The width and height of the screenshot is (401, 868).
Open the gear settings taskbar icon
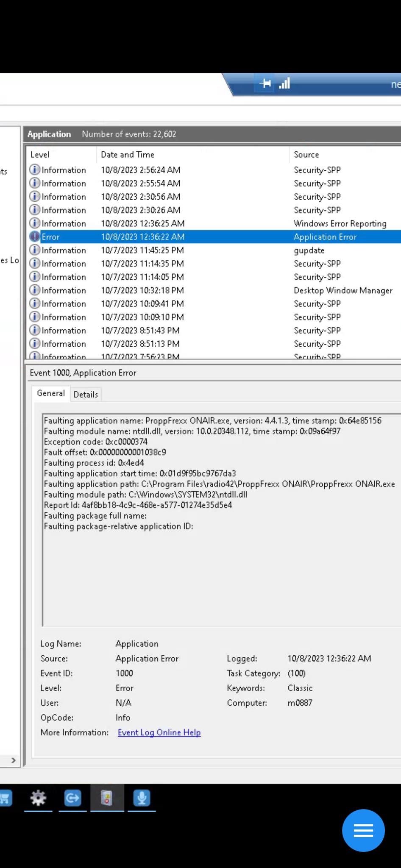click(38, 798)
